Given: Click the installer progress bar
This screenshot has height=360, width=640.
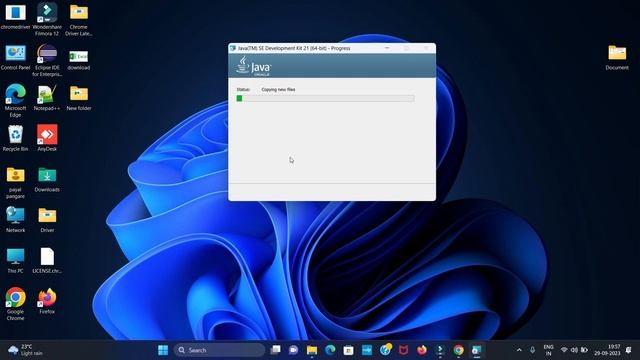Looking at the screenshot, I should 325,98.
